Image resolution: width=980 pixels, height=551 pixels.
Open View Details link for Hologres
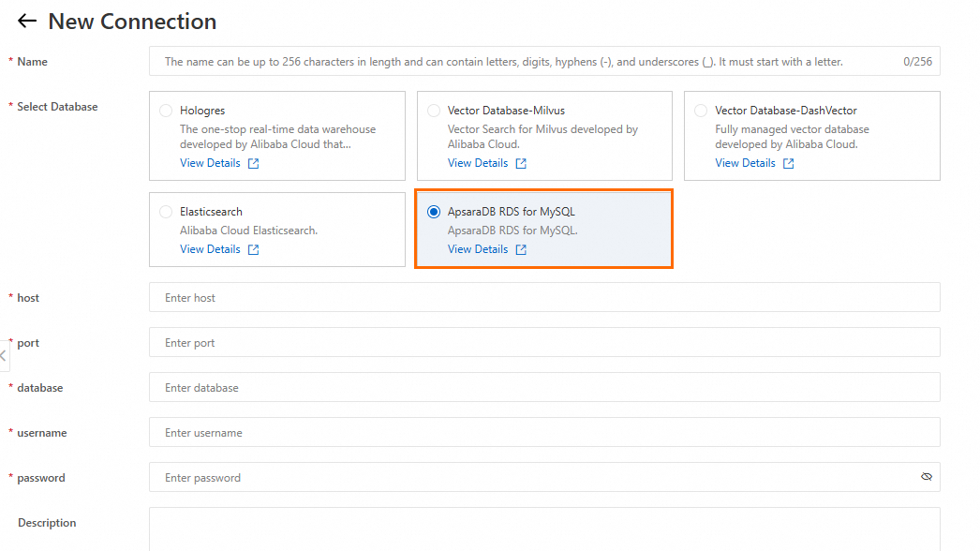tap(210, 163)
